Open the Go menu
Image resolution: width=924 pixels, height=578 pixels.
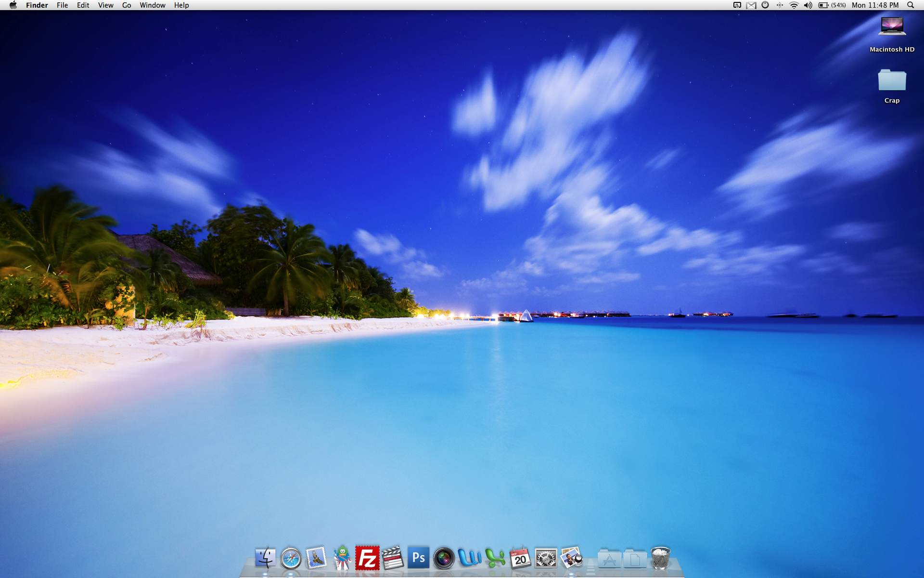(x=127, y=5)
